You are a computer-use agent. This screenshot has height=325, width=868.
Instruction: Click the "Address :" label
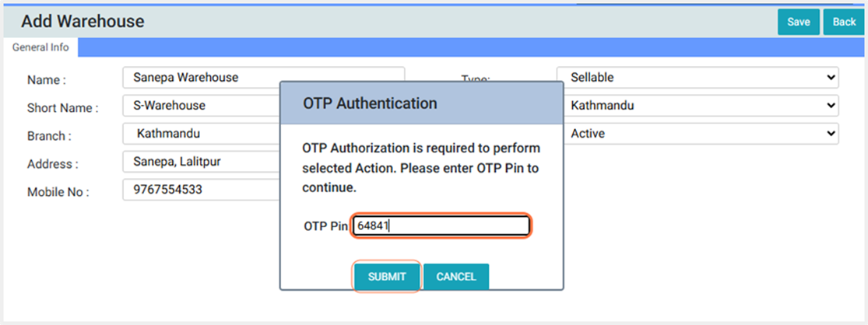tap(53, 164)
